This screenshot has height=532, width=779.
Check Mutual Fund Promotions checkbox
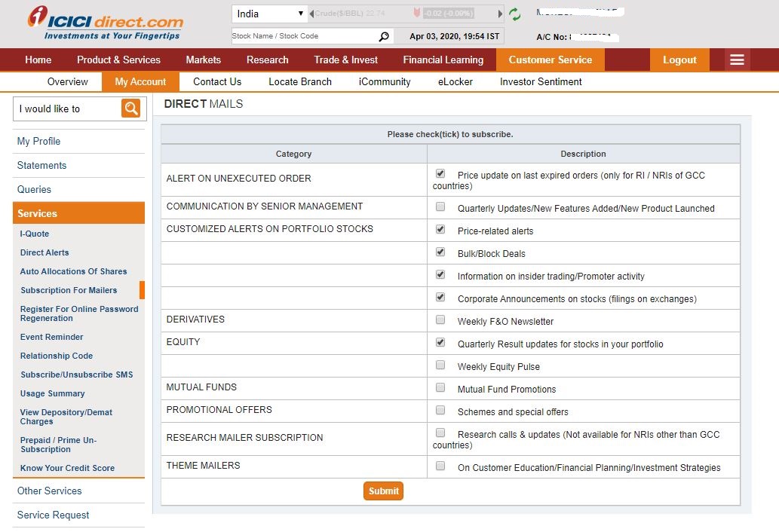click(440, 387)
